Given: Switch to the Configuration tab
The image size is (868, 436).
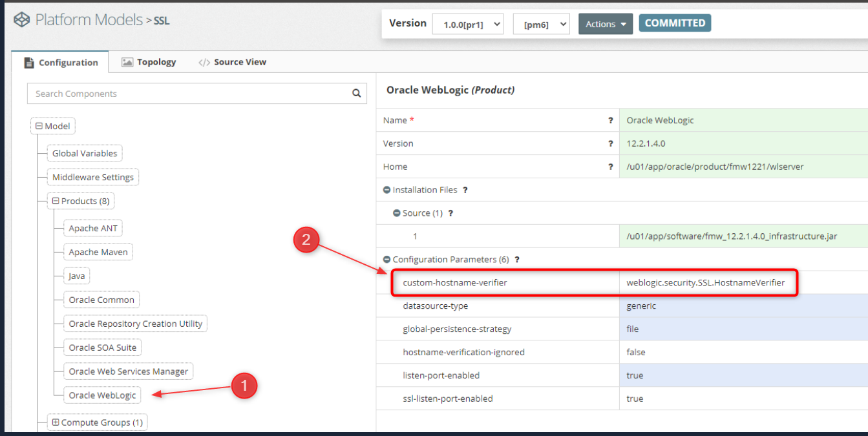Looking at the screenshot, I should [61, 63].
